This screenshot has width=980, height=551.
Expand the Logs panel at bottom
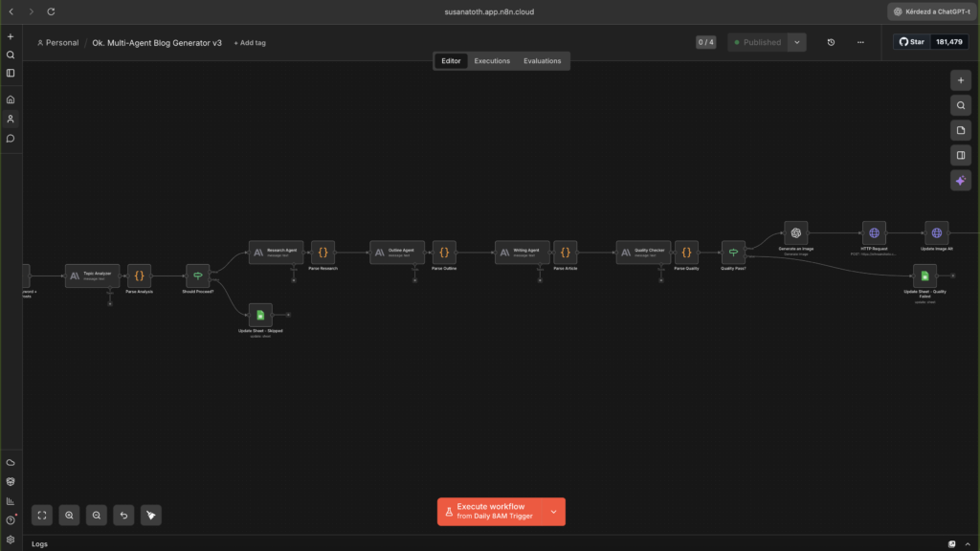(x=39, y=543)
